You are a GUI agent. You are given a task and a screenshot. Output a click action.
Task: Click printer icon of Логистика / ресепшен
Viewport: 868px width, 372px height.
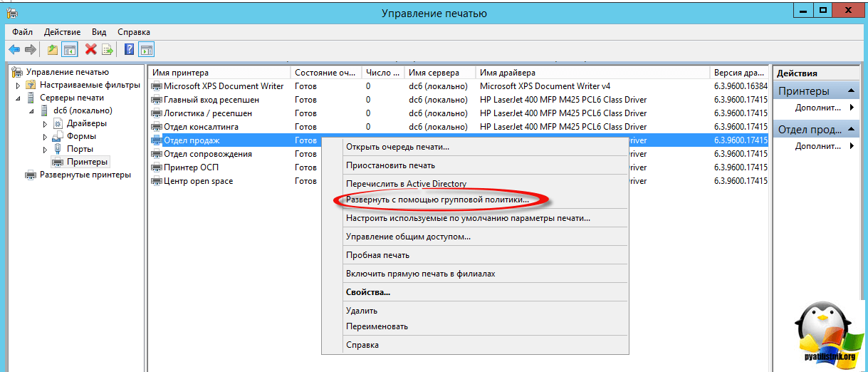(x=157, y=113)
